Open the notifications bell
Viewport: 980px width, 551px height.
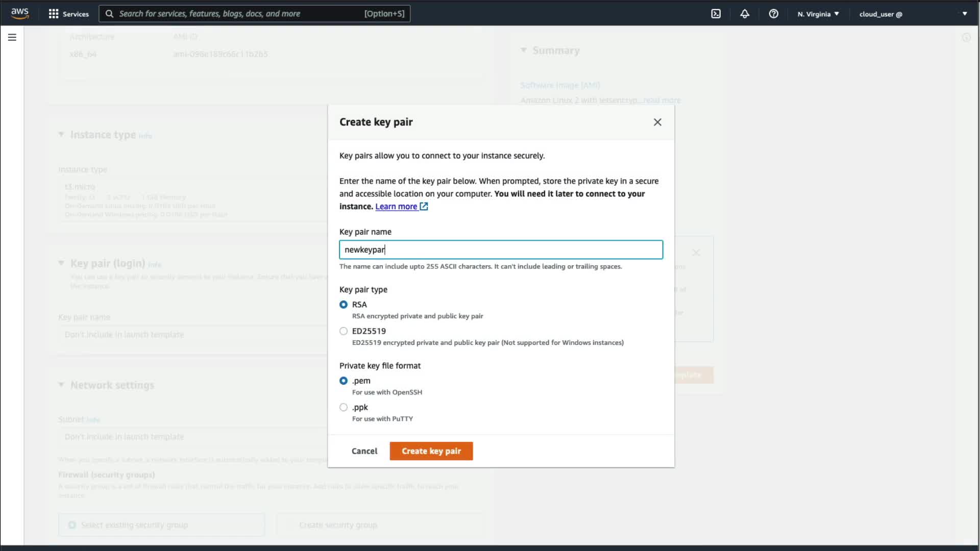click(x=745, y=14)
